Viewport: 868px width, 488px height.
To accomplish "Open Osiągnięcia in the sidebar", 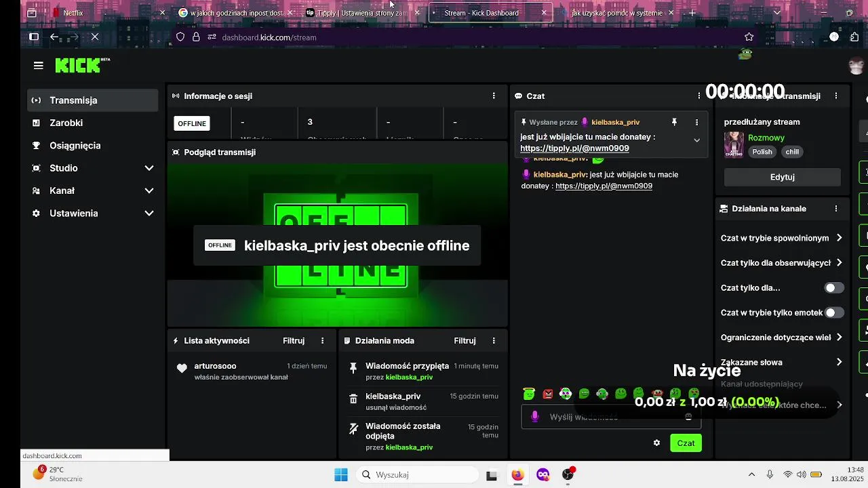I will [93, 146].
